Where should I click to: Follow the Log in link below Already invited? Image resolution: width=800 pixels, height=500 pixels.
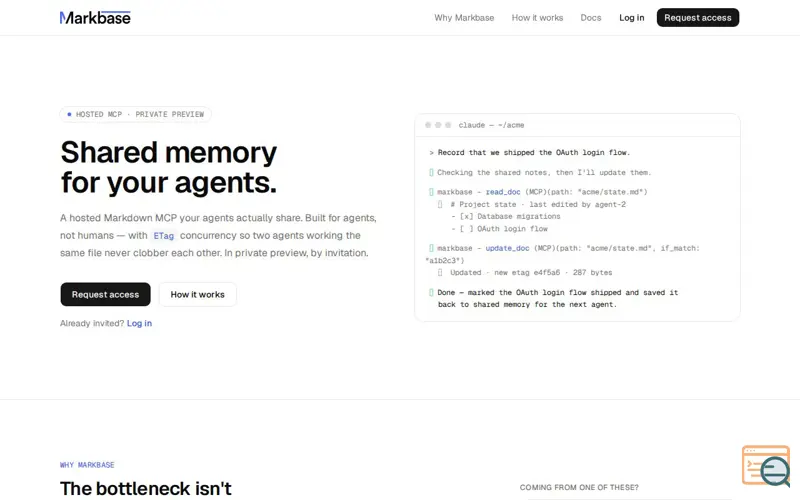point(139,323)
